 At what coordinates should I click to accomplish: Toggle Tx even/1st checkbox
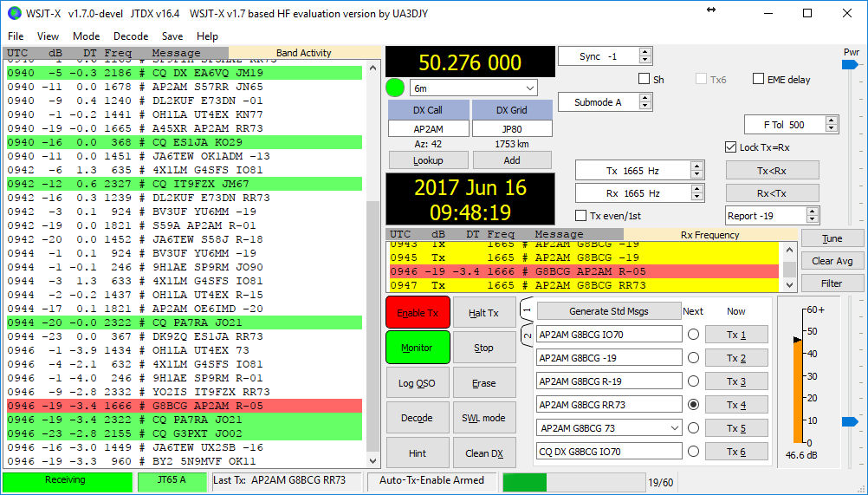tap(580, 215)
